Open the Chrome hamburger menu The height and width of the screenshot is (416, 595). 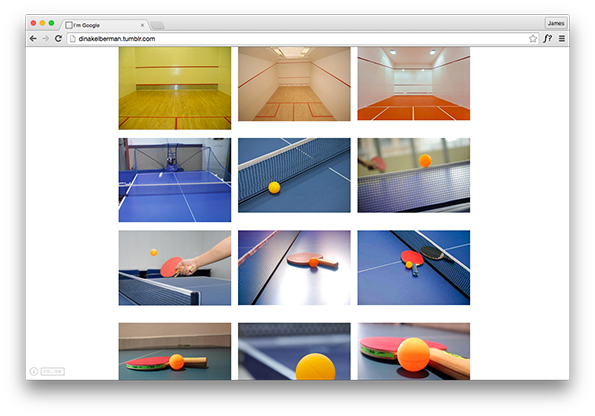click(x=562, y=39)
